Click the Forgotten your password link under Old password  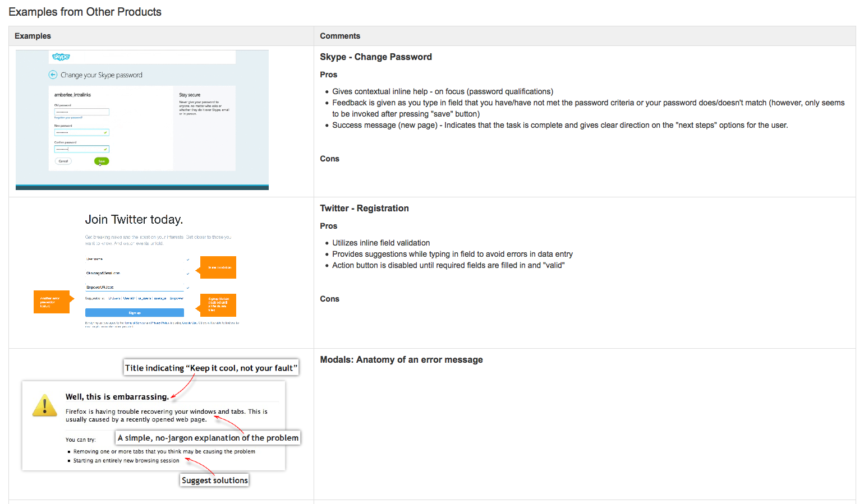68,118
